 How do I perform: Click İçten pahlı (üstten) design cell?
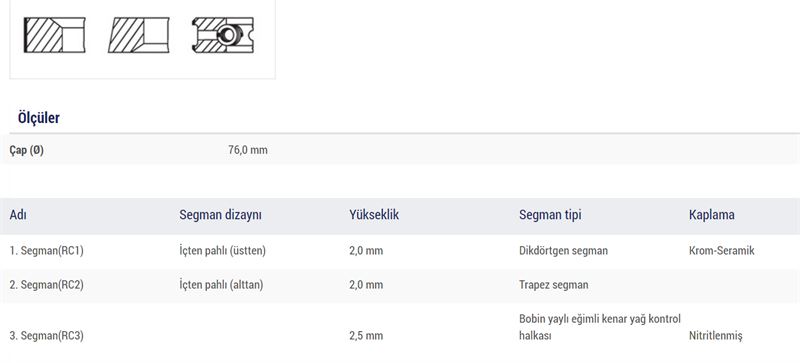[x=222, y=251]
